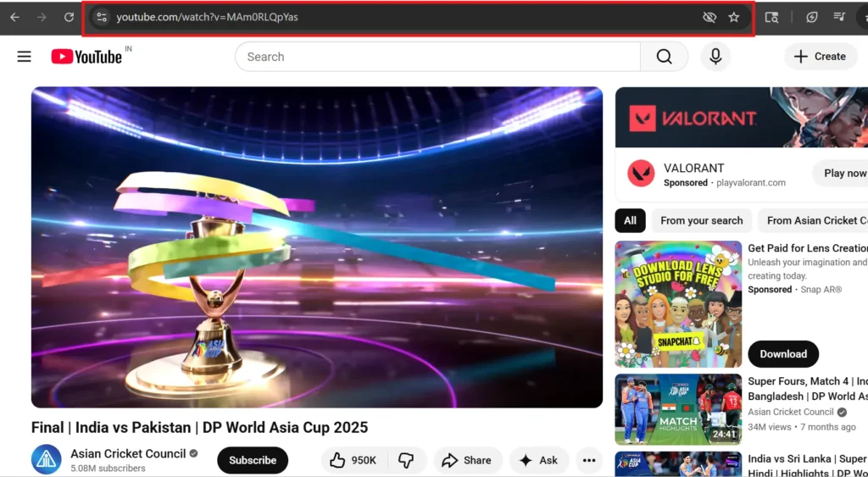This screenshot has width=868, height=477.
Task: Open the media control music-list icon
Action: (839, 17)
